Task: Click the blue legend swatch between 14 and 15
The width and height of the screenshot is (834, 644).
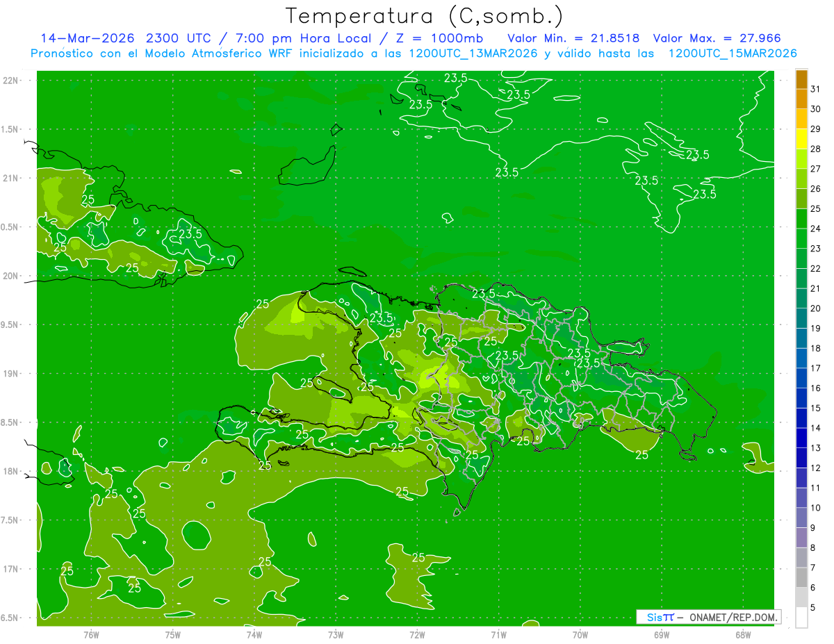Action: click(x=801, y=418)
